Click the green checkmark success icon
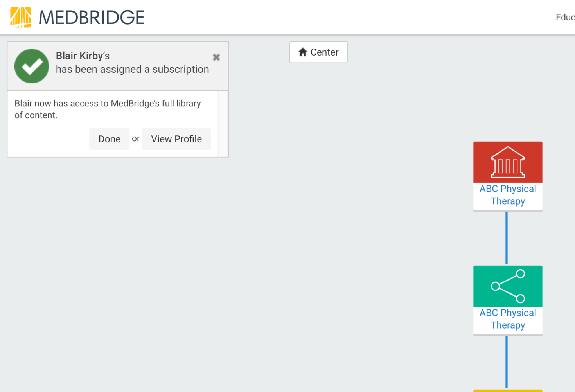The image size is (575, 392). pyautogui.click(x=32, y=66)
